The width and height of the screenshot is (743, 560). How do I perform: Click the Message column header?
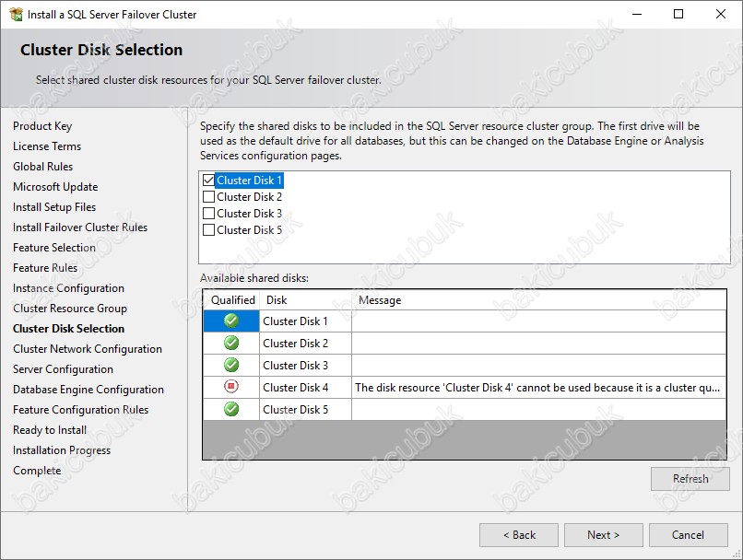[538, 300]
